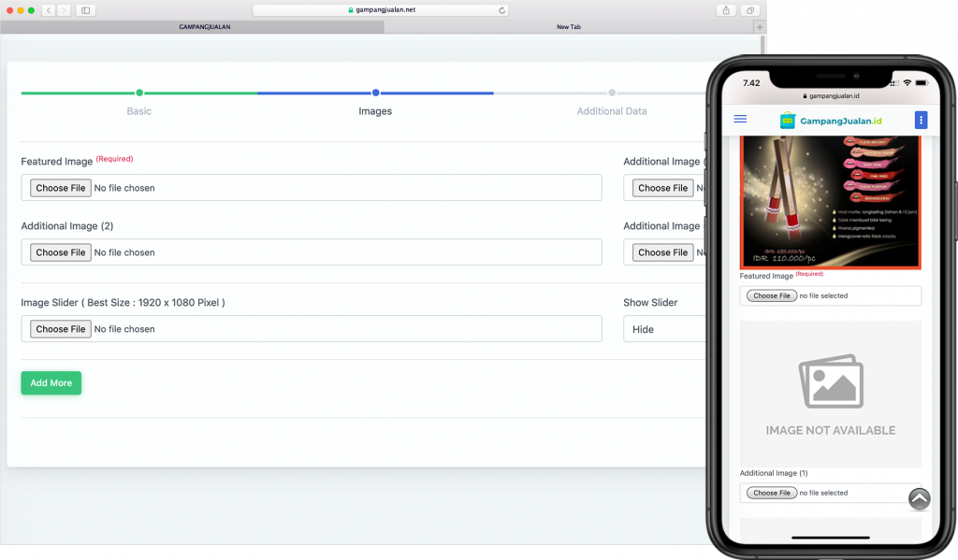This screenshot has width=958, height=560.
Task: Click Choose File for Featured Image
Action: (x=61, y=188)
